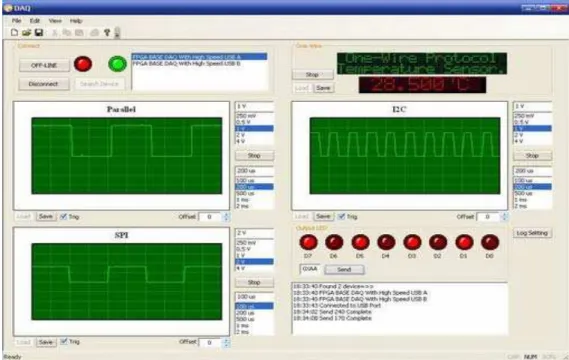Select 500 us in Parallel time list
Image resolution: width=569 pixels, height=360 pixels.
pos(254,193)
